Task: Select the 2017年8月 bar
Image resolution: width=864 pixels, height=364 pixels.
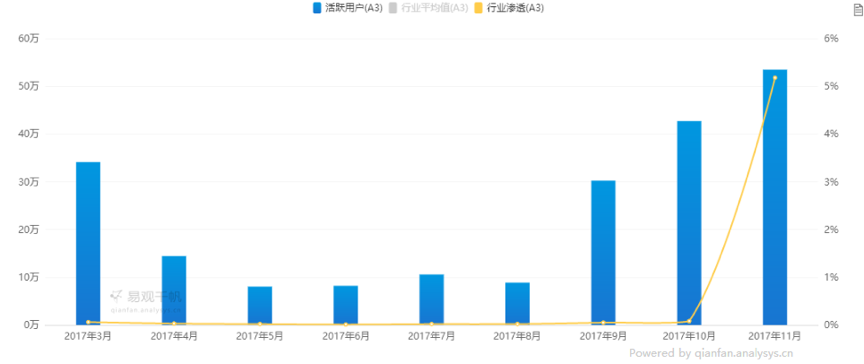Action: pos(517,303)
